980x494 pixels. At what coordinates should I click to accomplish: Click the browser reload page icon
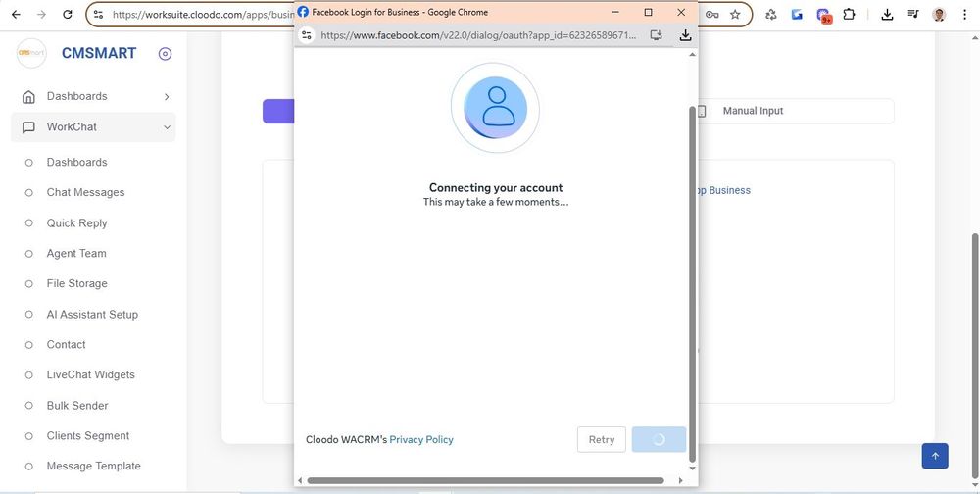click(x=67, y=15)
